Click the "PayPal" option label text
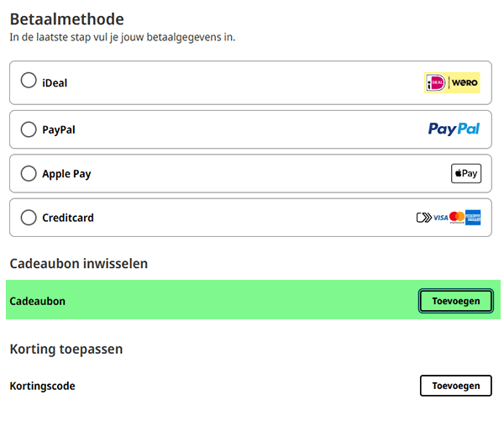The width and height of the screenshot is (504, 421). coord(60,130)
